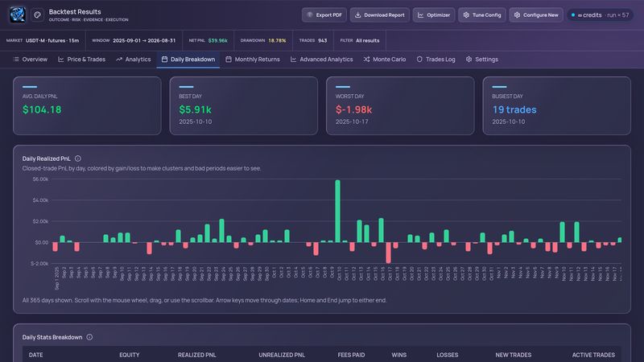This screenshot has width=644, height=362.
Task: Click Configure New button
Action: [x=536, y=14]
